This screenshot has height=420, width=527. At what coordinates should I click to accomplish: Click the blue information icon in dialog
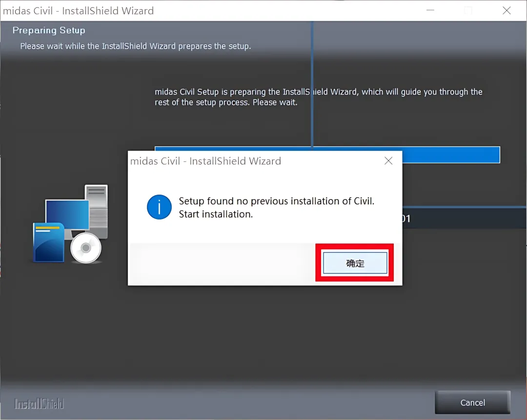click(x=159, y=207)
